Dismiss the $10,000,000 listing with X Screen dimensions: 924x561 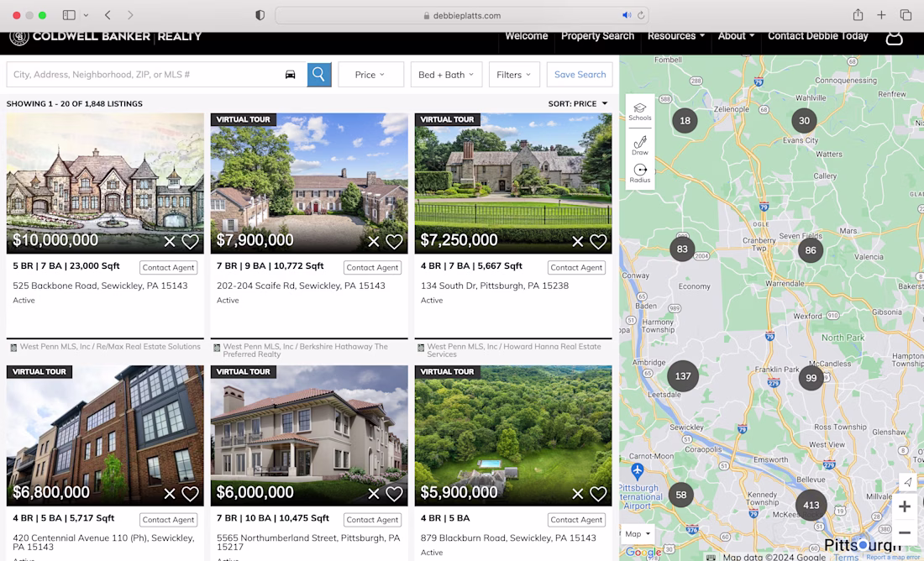[170, 242]
